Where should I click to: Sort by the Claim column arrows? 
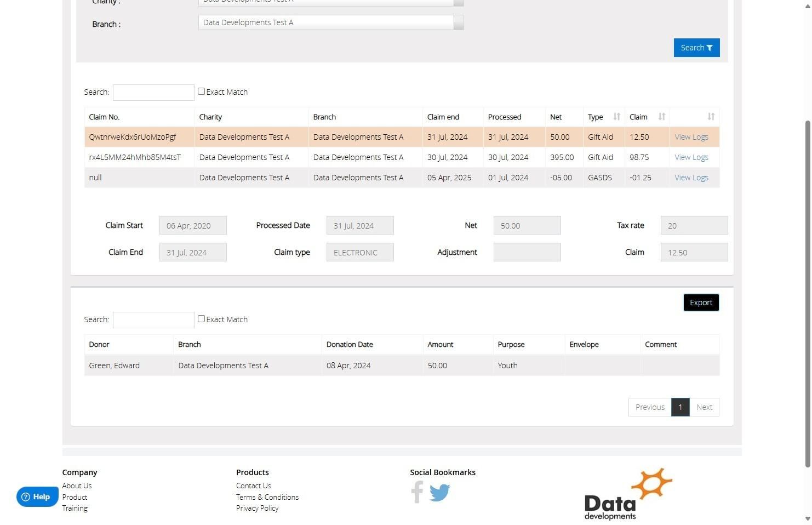pyautogui.click(x=661, y=117)
